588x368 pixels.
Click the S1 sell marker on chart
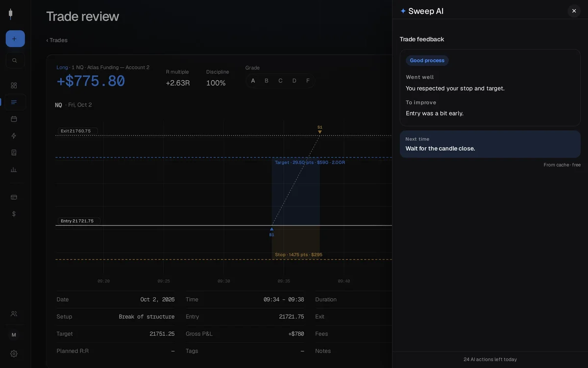320,130
